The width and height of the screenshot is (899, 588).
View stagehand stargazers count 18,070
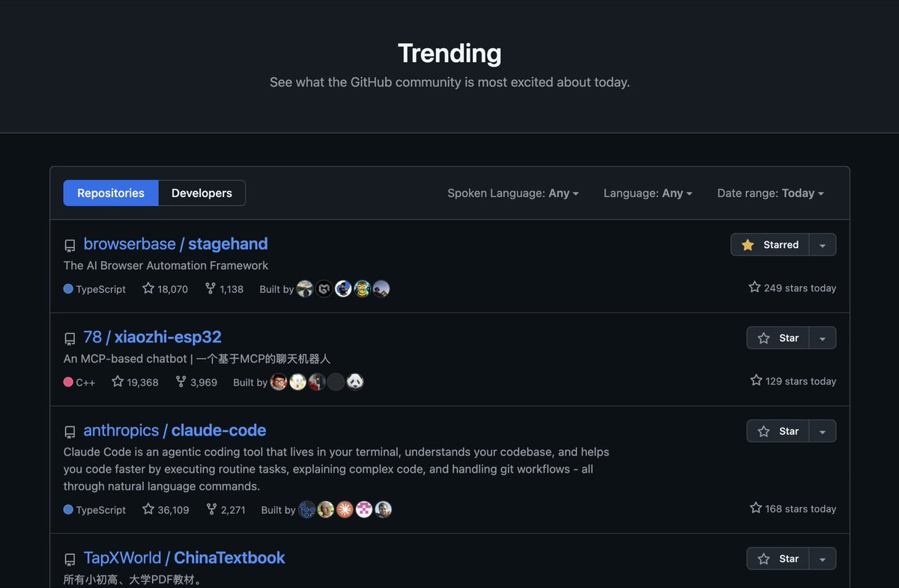pos(165,288)
